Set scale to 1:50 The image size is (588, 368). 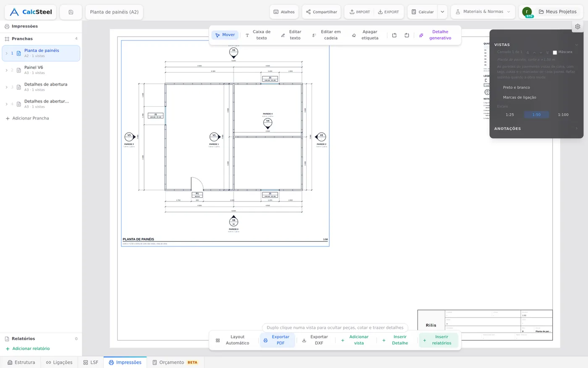tap(536, 115)
